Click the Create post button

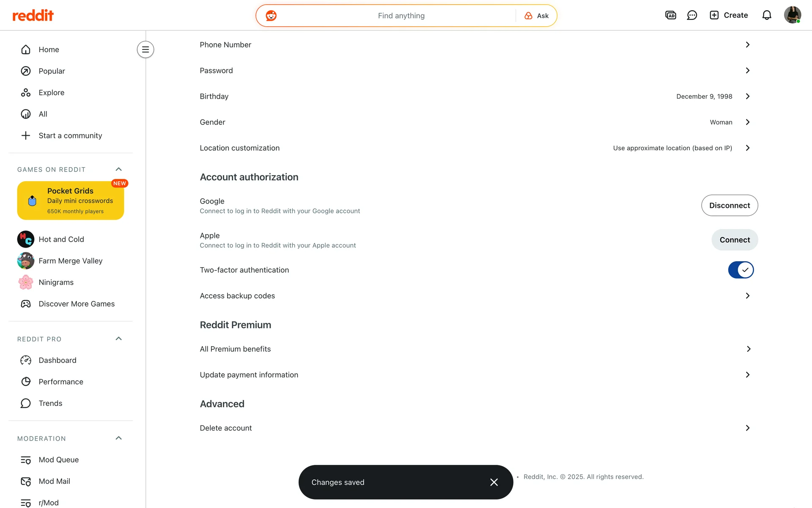coord(729,15)
